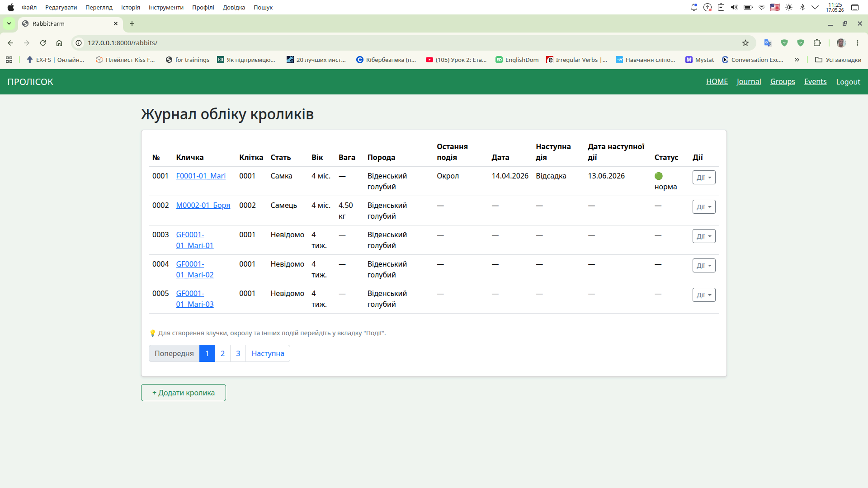Open the Файл menu
The width and height of the screenshot is (868, 488).
[29, 7]
